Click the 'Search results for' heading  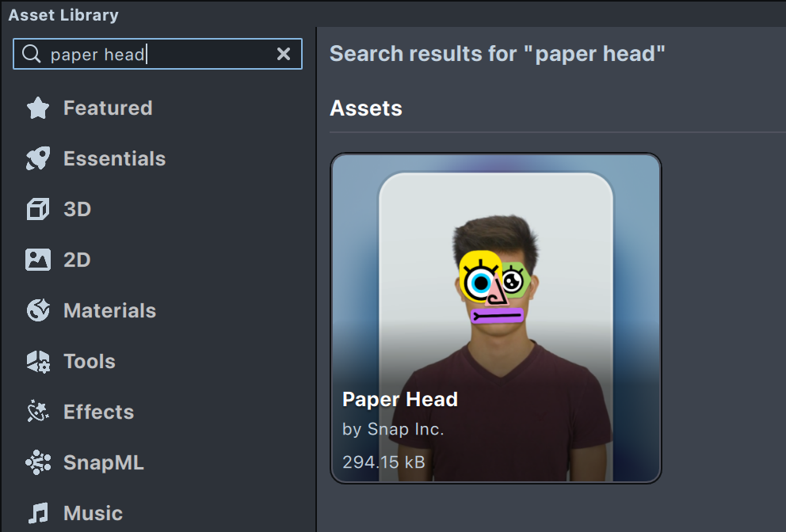point(498,54)
